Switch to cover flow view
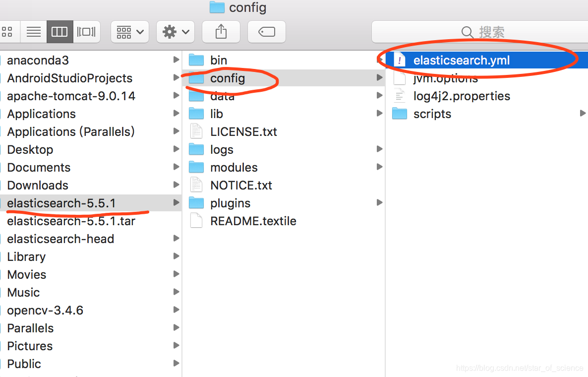Screen dimensions: 588x377 click(x=86, y=32)
